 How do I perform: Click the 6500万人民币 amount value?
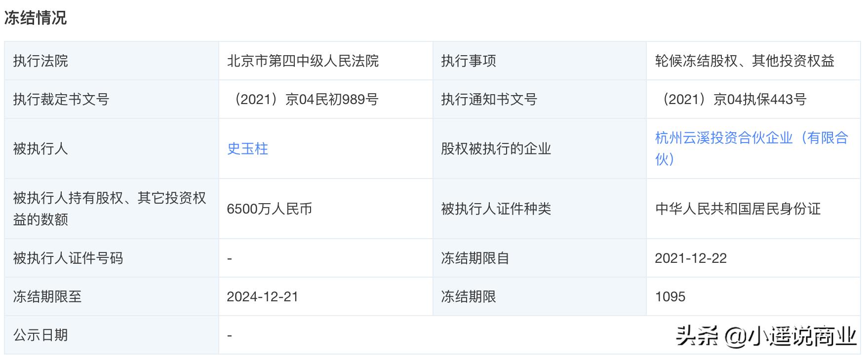click(270, 209)
